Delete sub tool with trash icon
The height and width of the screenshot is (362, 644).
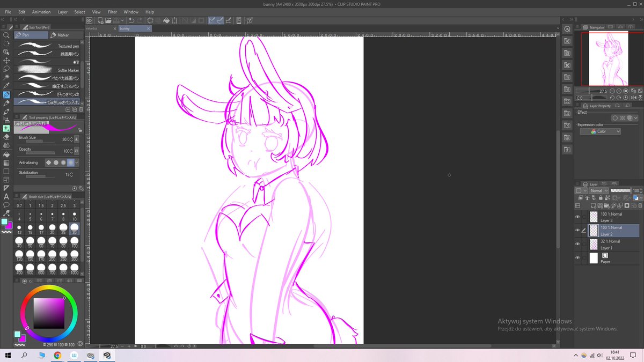coord(81,109)
